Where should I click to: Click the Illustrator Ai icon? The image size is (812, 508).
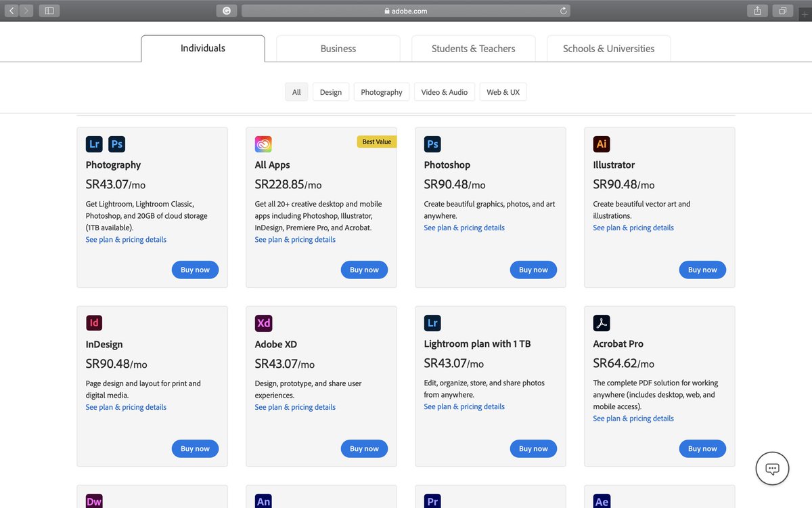[602, 144]
